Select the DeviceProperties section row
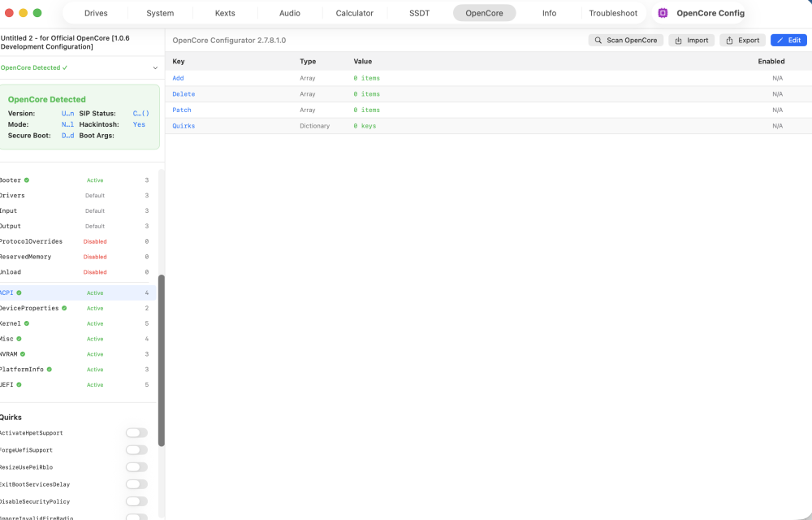The width and height of the screenshot is (812, 520). click(76, 308)
